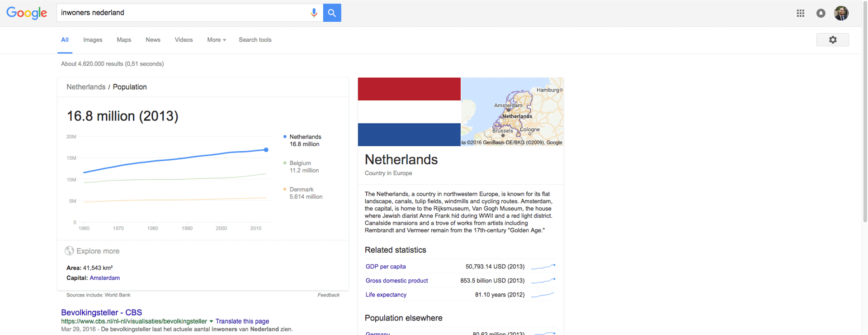Click the 2013 data point on chart
The height and width of the screenshot is (335, 868).
(266, 150)
